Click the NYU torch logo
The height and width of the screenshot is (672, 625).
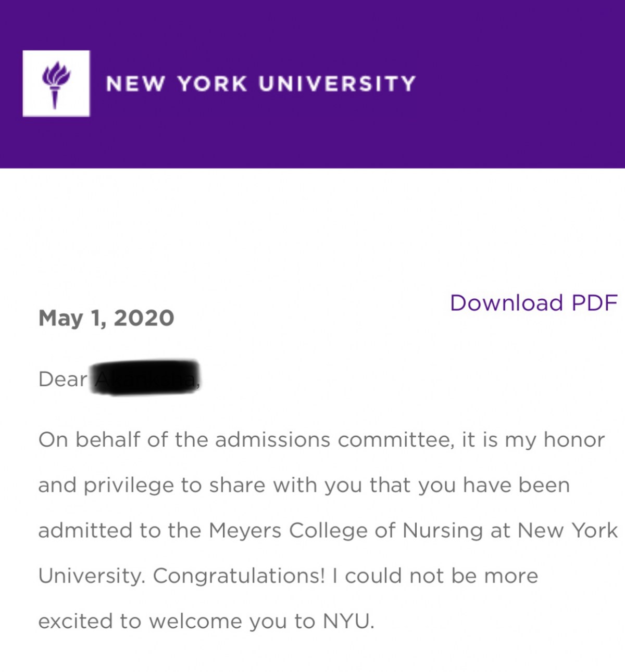tap(56, 85)
